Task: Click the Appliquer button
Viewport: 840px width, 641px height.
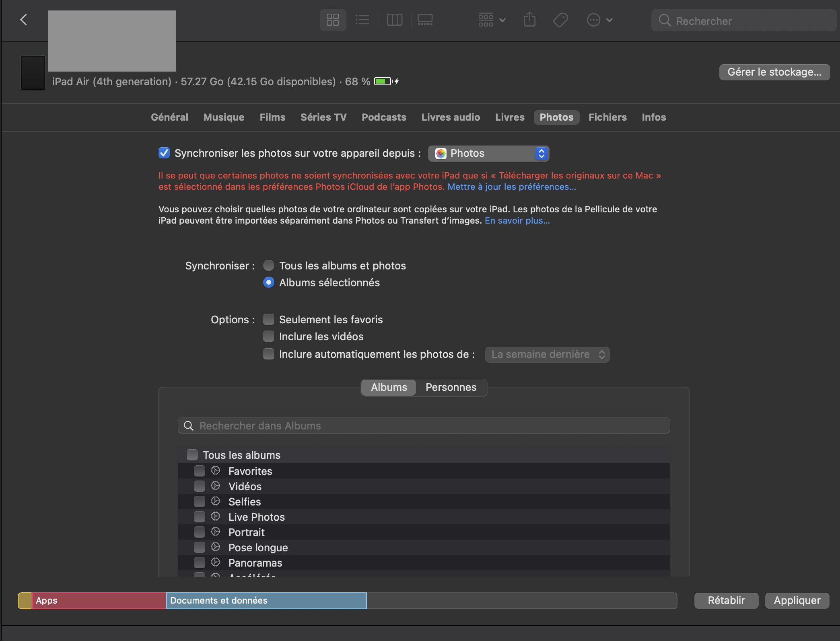Action: [x=797, y=600]
